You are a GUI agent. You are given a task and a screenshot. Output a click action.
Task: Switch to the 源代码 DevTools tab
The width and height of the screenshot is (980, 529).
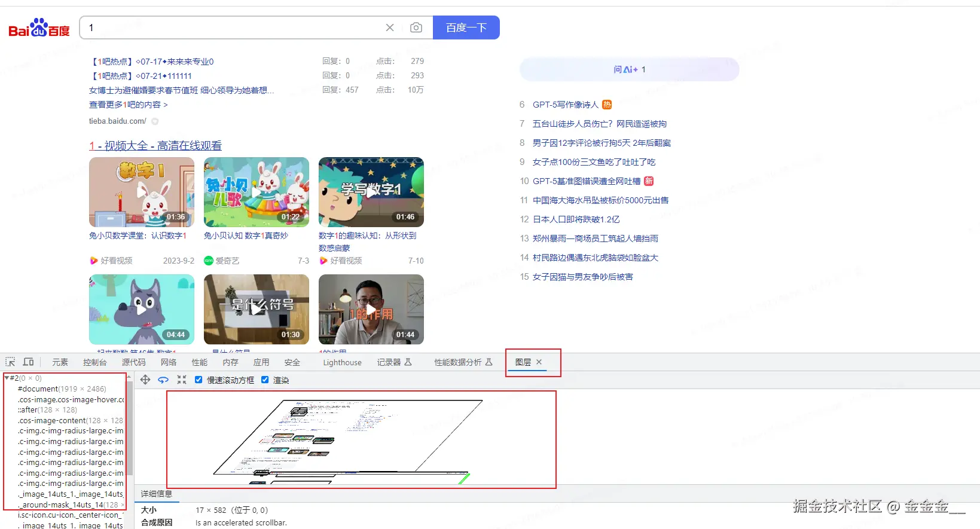[x=133, y=362]
